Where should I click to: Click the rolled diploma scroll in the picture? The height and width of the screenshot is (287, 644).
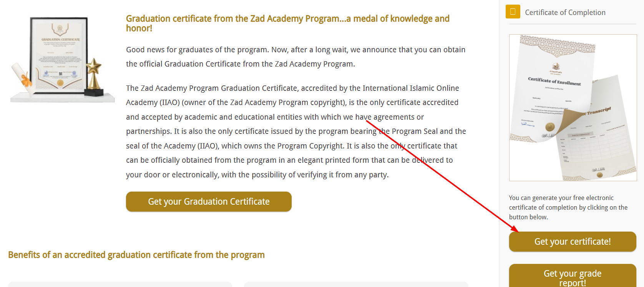(x=22, y=78)
